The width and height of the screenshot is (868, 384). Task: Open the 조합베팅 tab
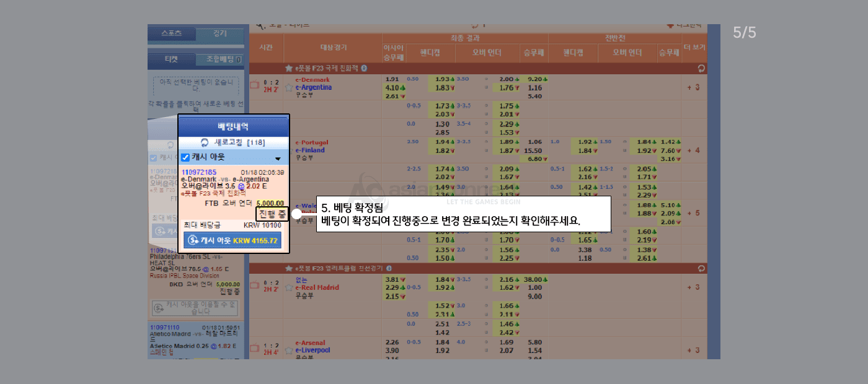(219, 60)
